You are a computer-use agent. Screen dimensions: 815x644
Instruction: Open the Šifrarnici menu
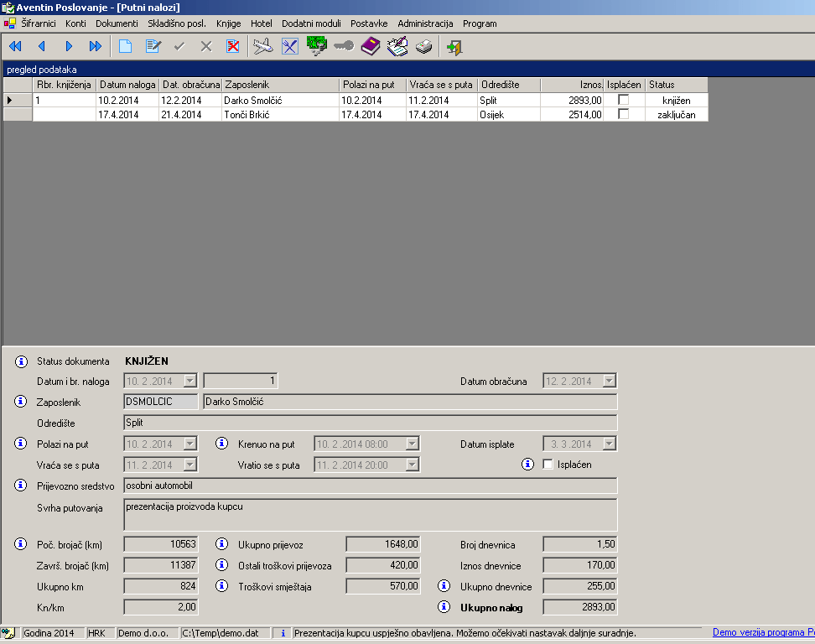click(38, 23)
